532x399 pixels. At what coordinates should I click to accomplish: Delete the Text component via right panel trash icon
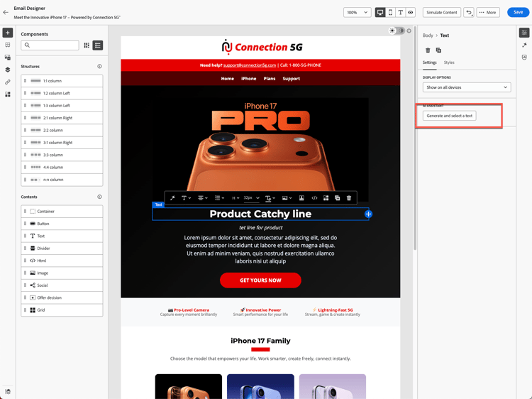tap(428, 50)
